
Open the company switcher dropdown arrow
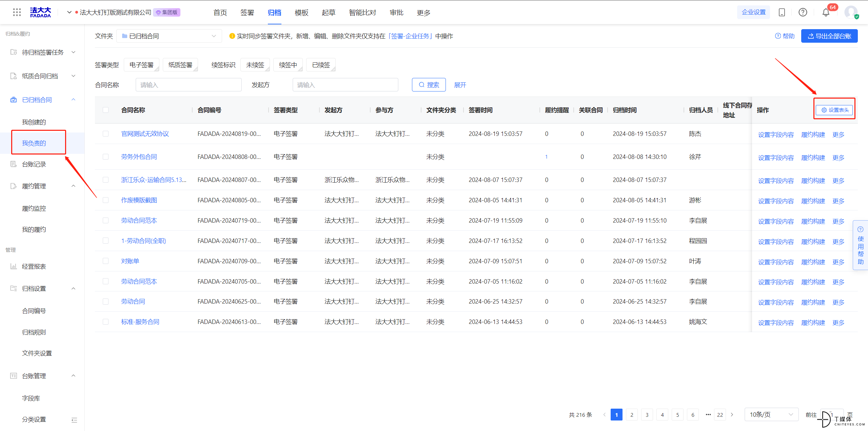point(69,13)
